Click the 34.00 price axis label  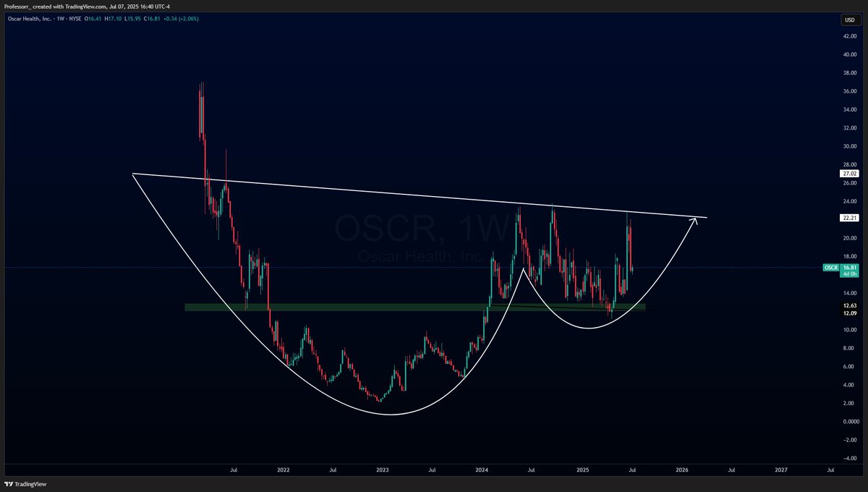click(849, 110)
